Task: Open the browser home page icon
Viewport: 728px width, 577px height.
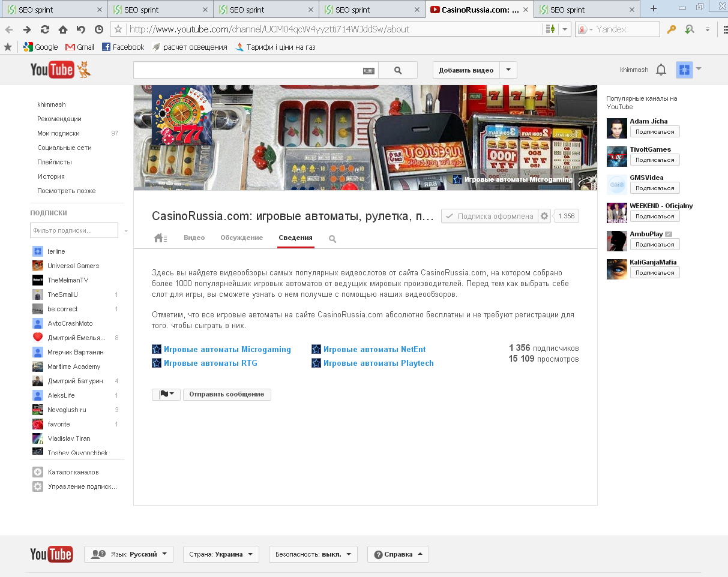Action: (x=63, y=29)
